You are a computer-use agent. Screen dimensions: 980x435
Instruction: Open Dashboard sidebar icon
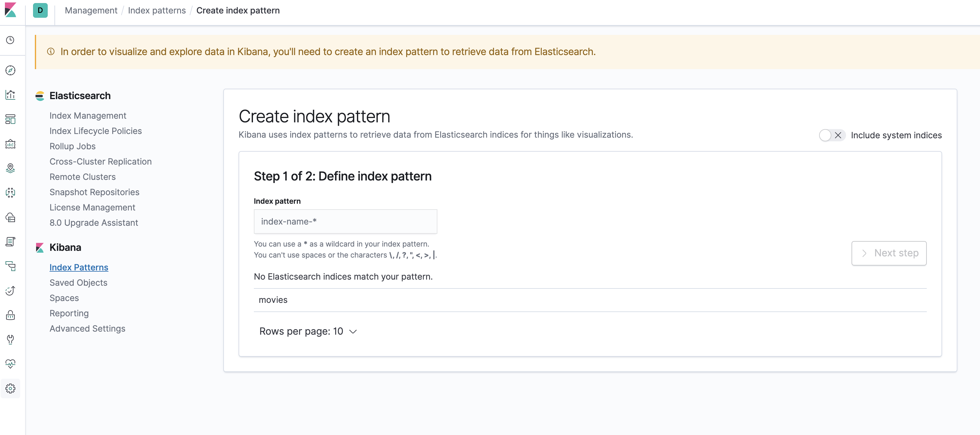(x=10, y=119)
